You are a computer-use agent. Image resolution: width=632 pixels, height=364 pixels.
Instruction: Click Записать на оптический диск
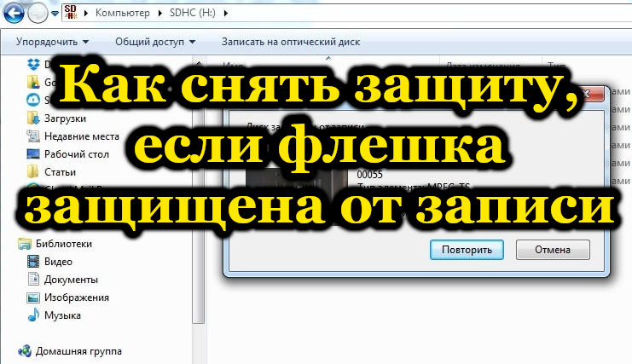[290, 41]
